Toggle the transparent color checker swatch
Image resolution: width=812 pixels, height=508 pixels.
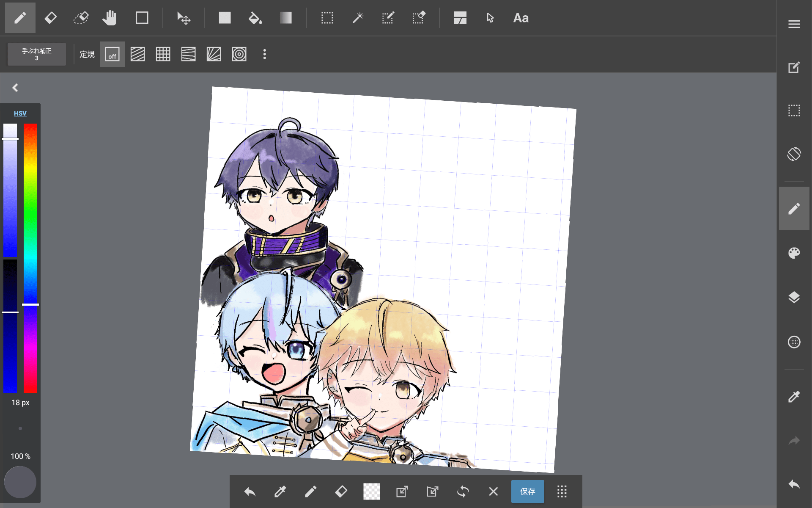[x=371, y=491]
